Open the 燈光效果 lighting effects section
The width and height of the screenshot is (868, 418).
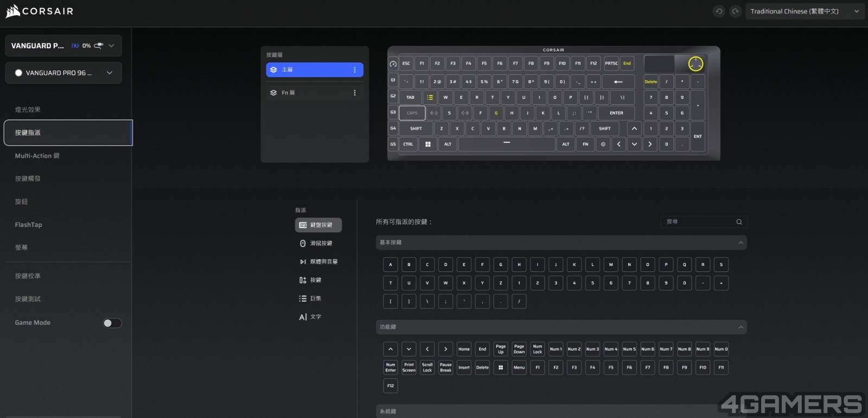pos(28,110)
